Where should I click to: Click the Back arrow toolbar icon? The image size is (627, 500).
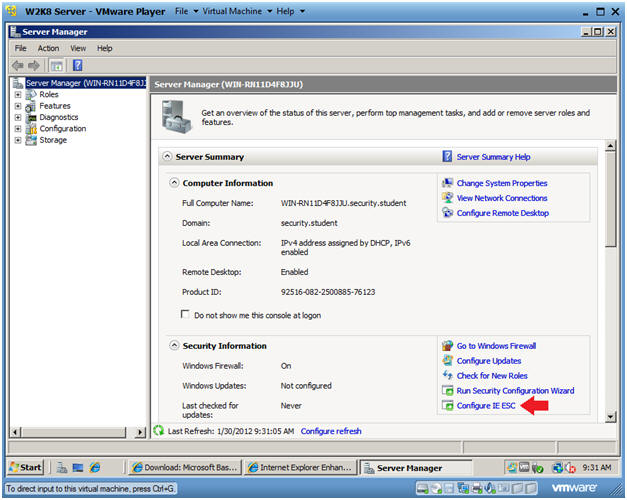click(18, 65)
